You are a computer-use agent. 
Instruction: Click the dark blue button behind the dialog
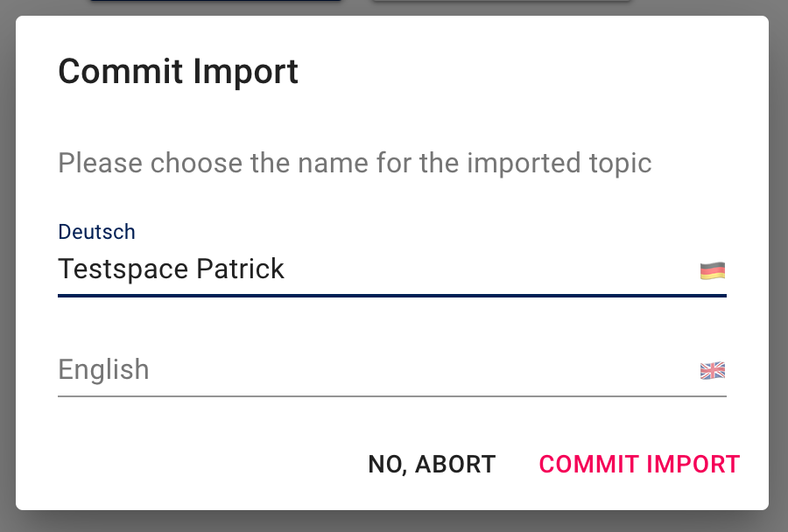coord(215,4)
